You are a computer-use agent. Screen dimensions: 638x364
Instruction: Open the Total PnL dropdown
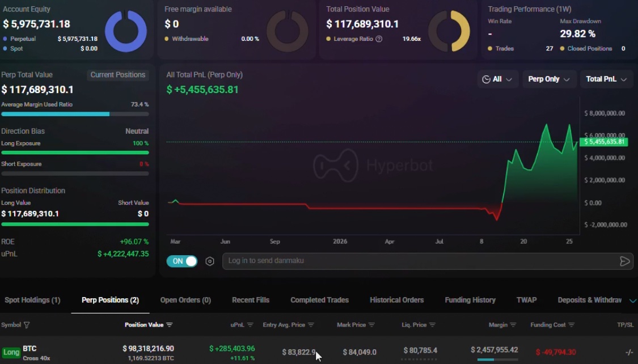(606, 79)
